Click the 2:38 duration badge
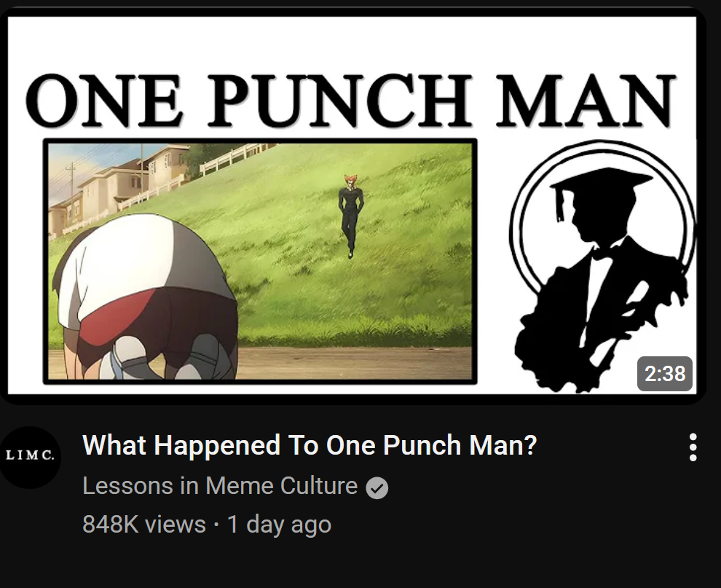Viewport: 721px width, 588px height. click(664, 374)
